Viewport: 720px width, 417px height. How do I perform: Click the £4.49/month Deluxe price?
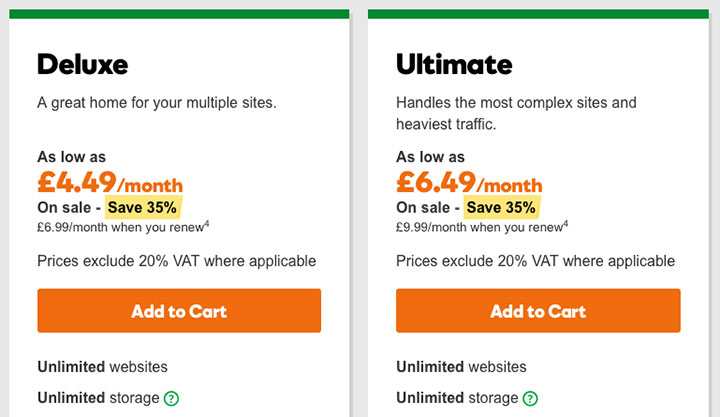point(110,182)
